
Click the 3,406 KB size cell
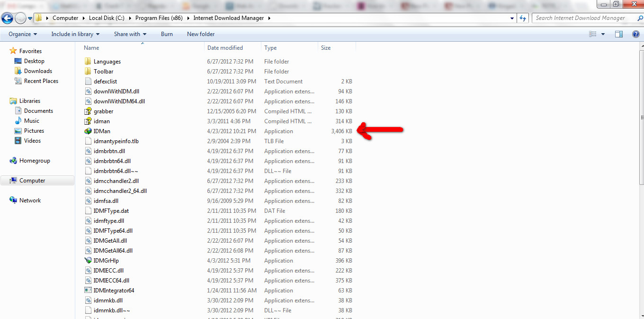pos(341,131)
